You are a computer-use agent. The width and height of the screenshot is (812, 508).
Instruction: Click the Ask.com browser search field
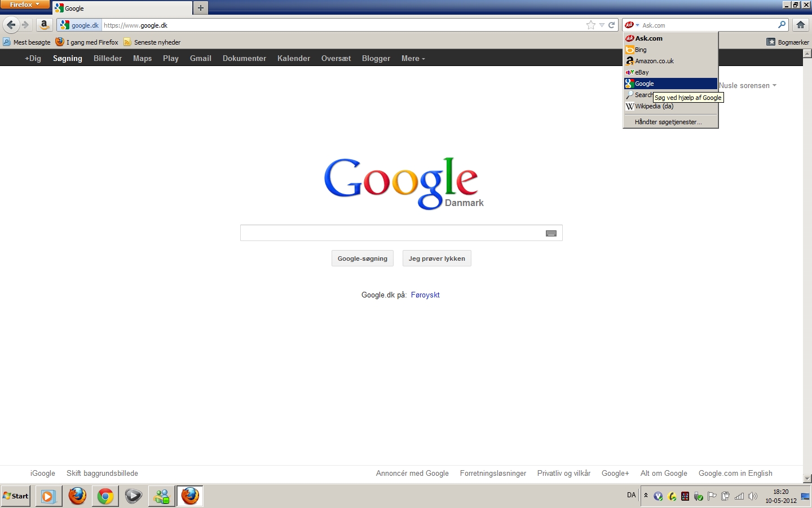708,25
